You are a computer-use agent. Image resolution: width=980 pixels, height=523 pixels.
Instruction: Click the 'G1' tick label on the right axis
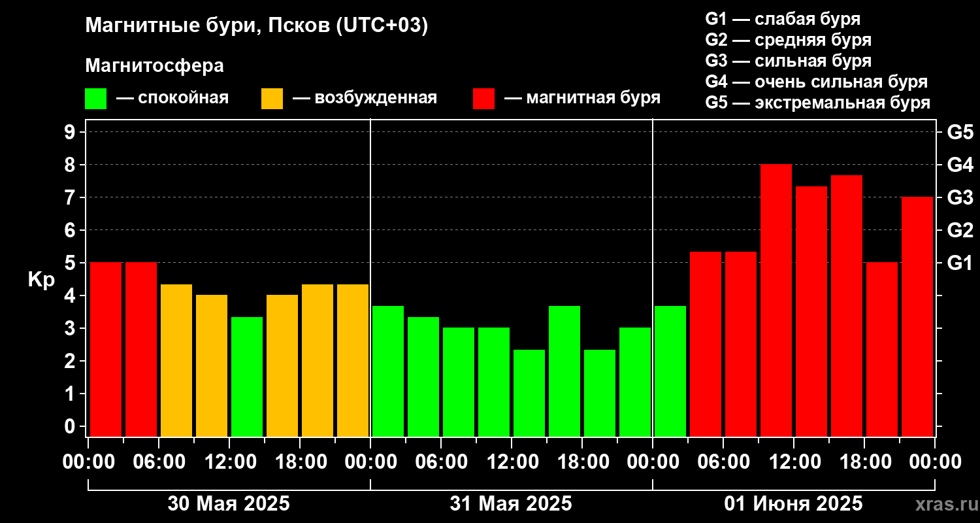(x=960, y=263)
